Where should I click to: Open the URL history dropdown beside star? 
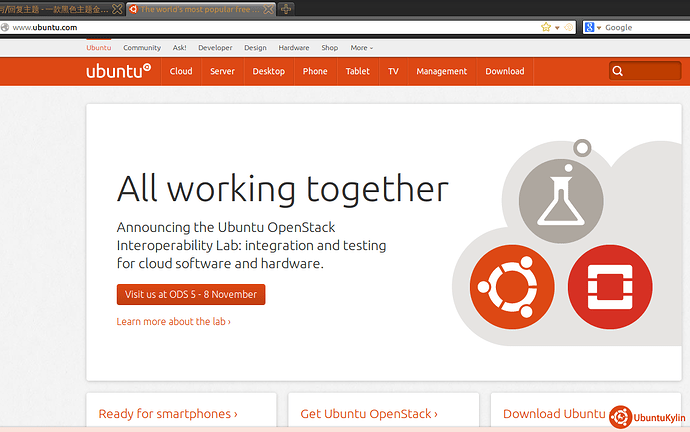(557, 27)
